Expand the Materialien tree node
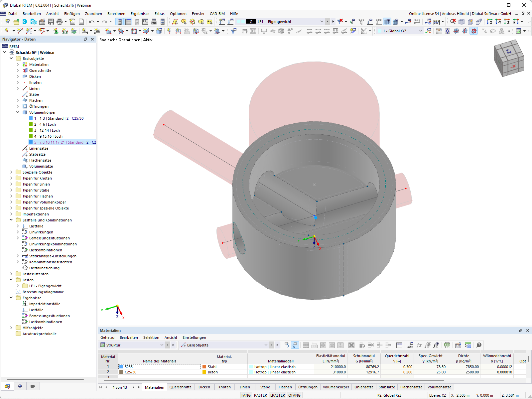This screenshot has height=399, width=532. pos(18,65)
